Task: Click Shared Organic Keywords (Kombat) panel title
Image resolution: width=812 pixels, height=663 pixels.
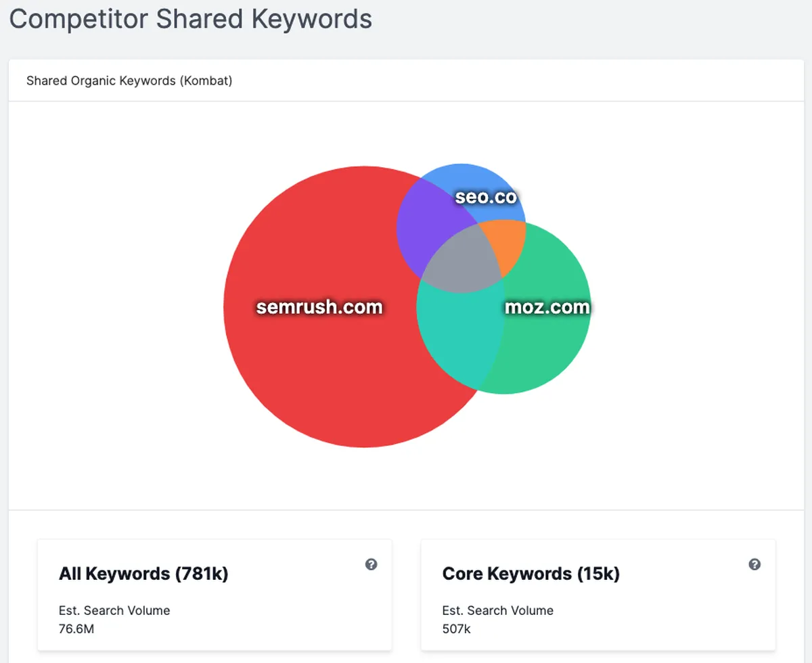Action: 129,81
